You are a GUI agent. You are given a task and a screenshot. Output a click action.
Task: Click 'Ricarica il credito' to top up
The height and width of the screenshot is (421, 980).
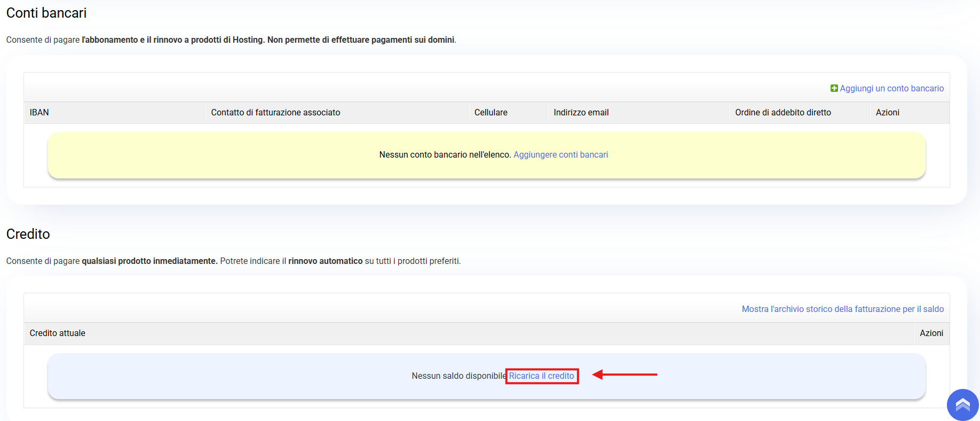[x=541, y=376]
